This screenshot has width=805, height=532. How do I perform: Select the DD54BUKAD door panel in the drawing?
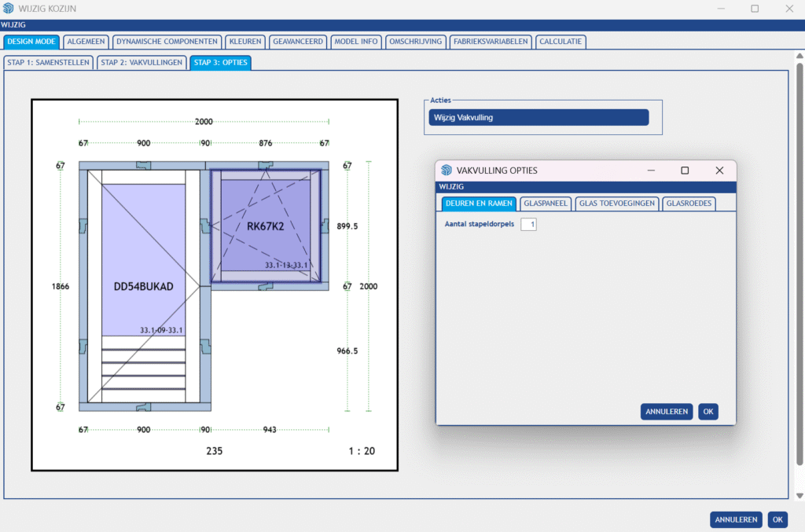143,259
